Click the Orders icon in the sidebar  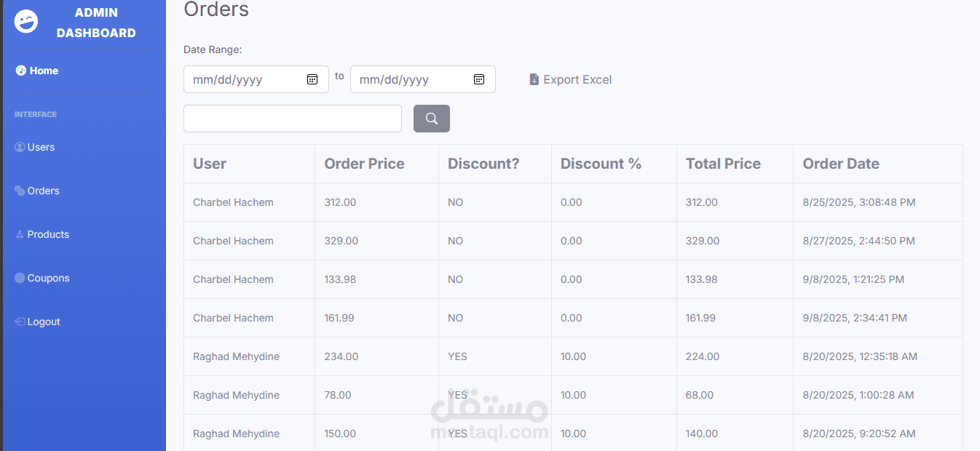(x=20, y=191)
